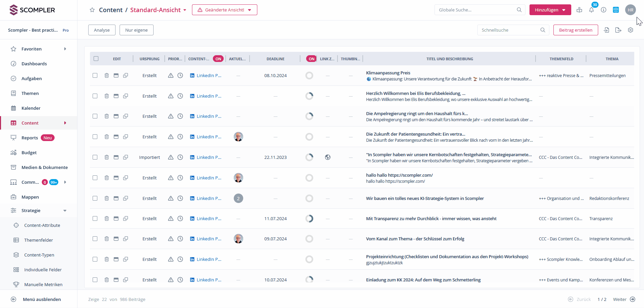Click the clock icon in Transparenz row

pyautogui.click(x=180, y=218)
